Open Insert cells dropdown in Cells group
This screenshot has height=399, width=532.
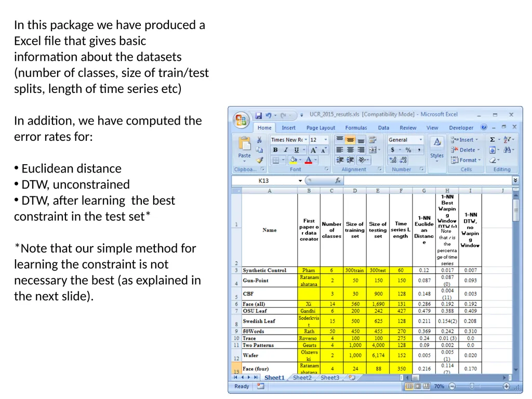click(464, 139)
